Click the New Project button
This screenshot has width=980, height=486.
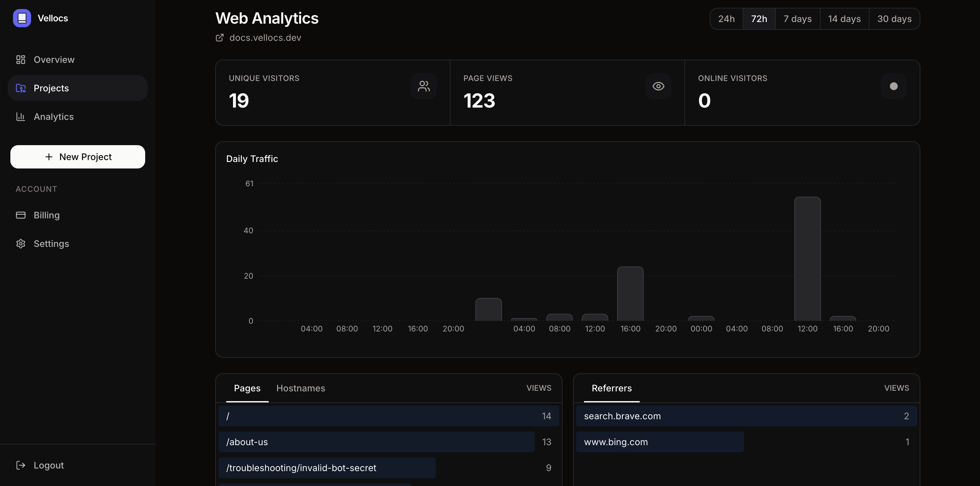click(77, 157)
